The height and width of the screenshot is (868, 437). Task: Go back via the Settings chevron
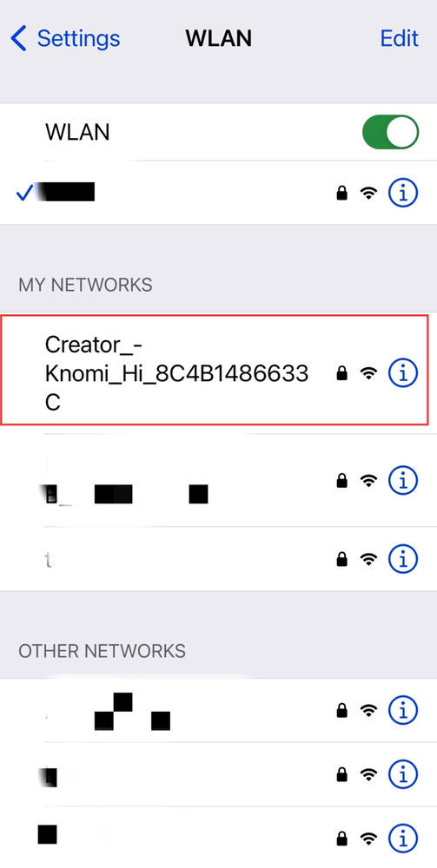click(18, 39)
